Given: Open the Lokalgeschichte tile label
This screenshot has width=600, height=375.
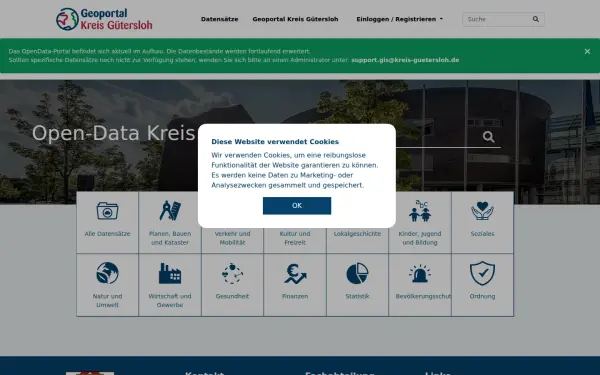Looking at the screenshot, I should [357, 233].
